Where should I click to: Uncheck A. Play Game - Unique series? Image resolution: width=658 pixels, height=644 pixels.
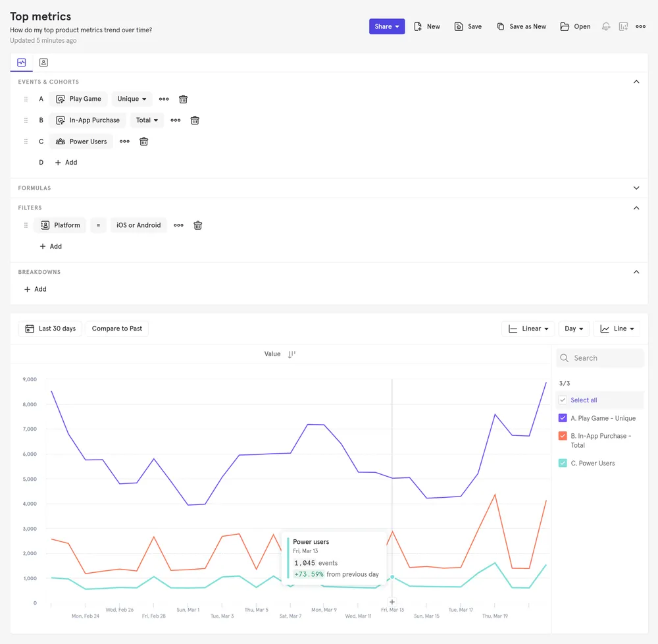pos(563,418)
